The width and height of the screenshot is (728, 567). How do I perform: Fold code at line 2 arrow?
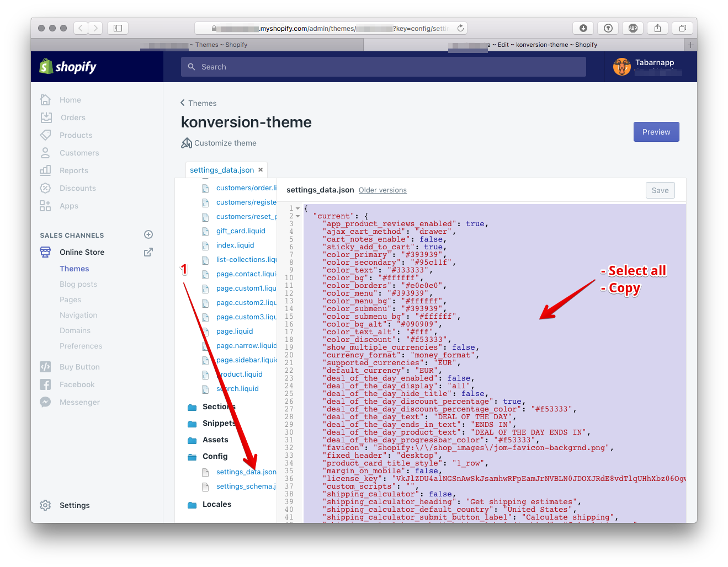(298, 216)
